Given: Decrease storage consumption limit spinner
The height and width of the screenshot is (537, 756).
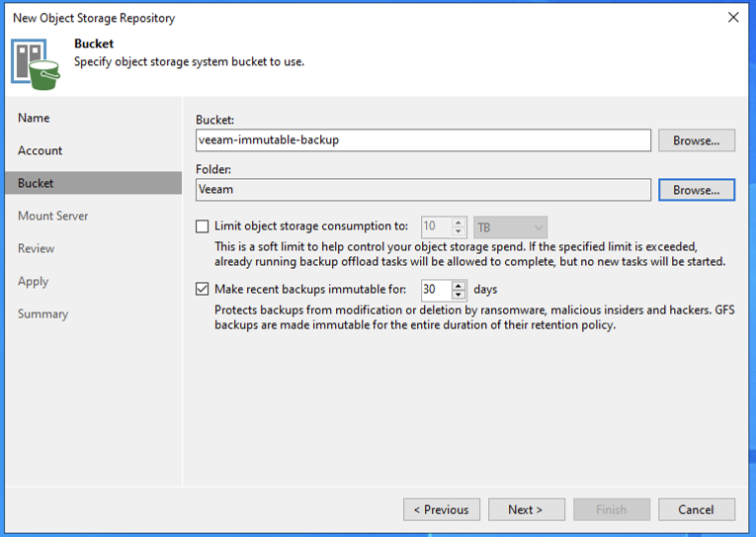Looking at the screenshot, I should pos(459,232).
